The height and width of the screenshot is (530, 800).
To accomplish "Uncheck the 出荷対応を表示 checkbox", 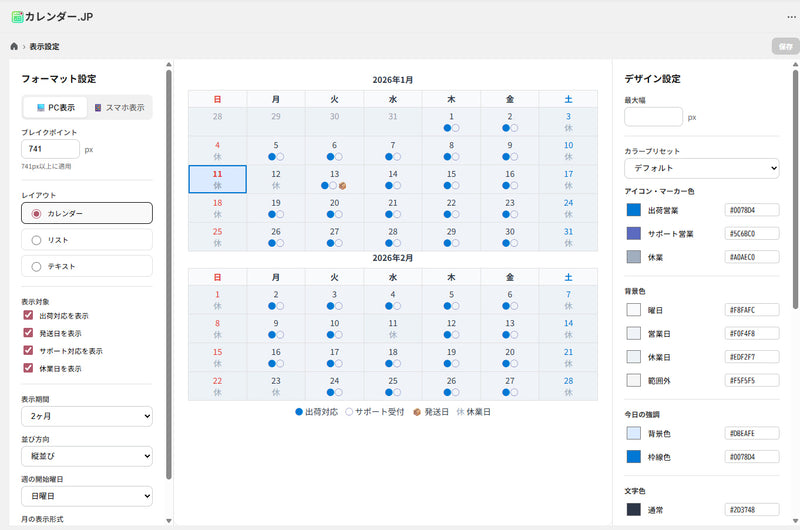I will (x=28, y=315).
